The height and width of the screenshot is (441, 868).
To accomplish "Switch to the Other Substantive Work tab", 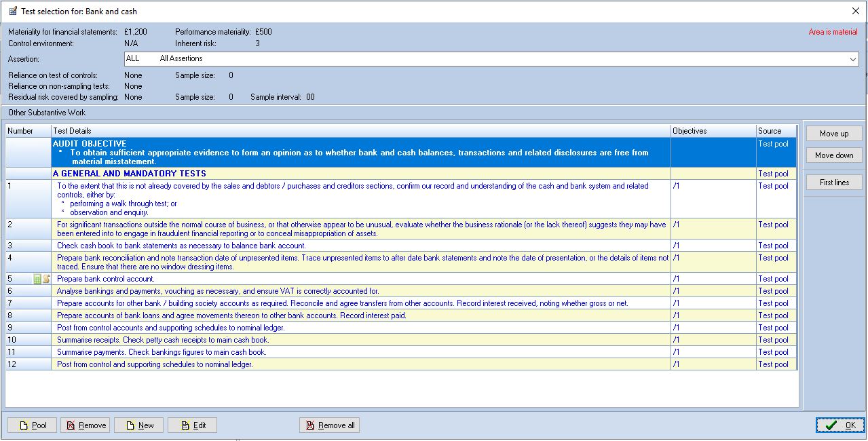I will (x=47, y=113).
